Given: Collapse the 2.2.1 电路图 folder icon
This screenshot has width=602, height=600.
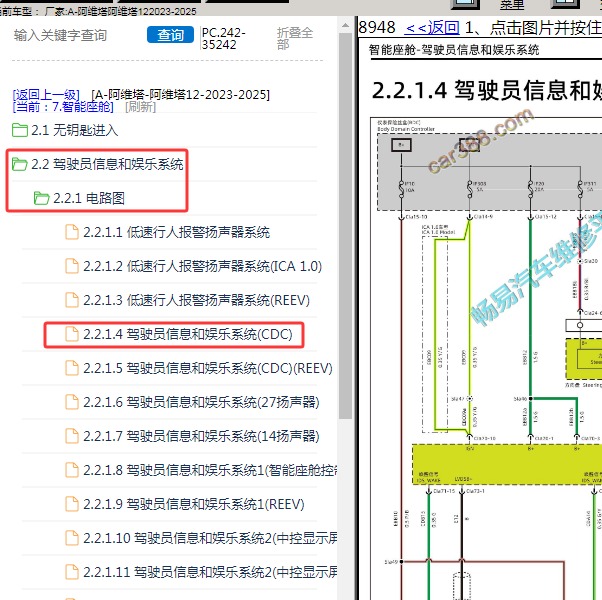Looking at the screenshot, I should coord(41,198).
